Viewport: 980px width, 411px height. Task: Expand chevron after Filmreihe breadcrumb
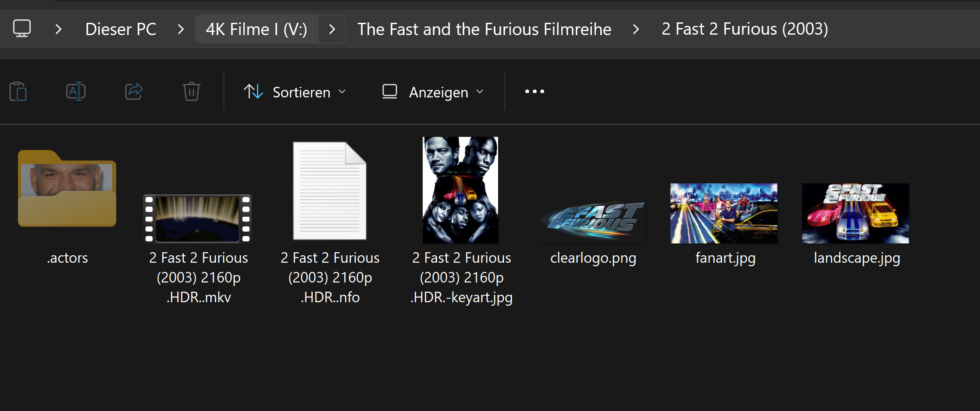[636, 29]
